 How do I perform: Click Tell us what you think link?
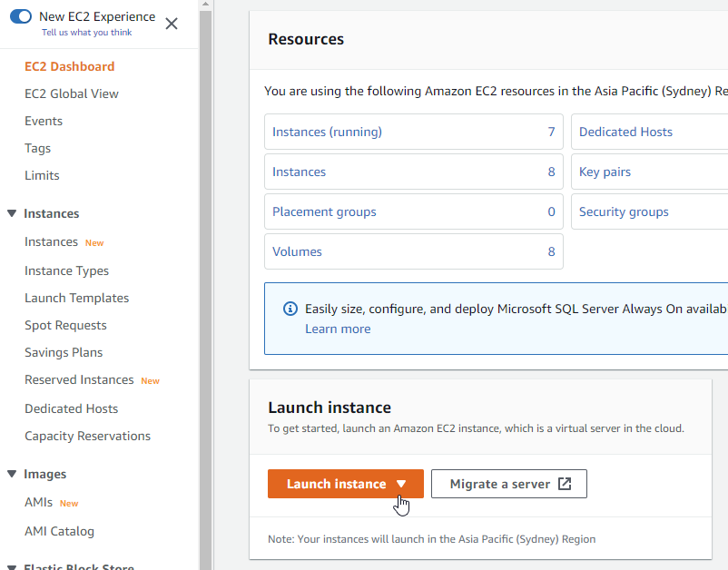pos(87,33)
